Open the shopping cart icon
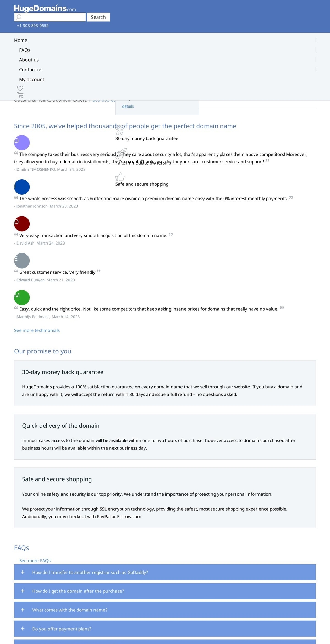This screenshot has height=644, width=330. (x=20, y=95)
